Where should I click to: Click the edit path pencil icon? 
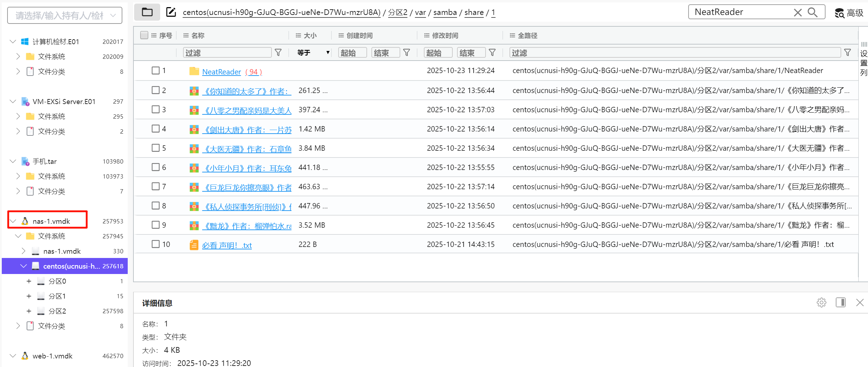171,12
